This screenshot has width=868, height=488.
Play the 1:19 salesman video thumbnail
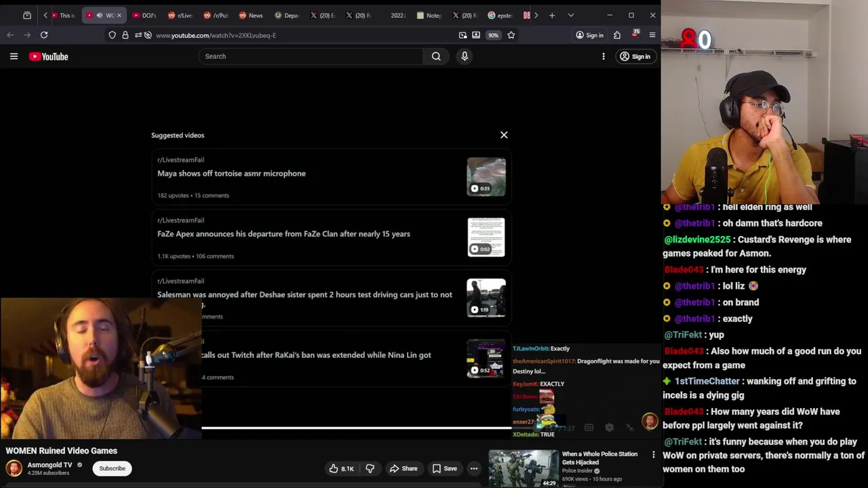pyautogui.click(x=486, y=298)
